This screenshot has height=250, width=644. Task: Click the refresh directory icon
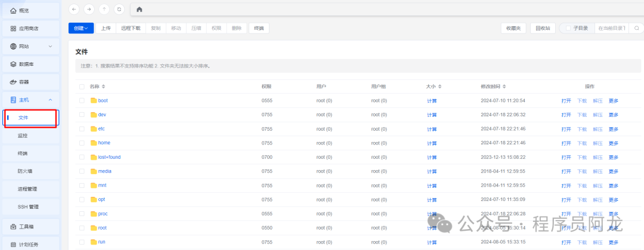pyautogui.click(x=119, y=9)
